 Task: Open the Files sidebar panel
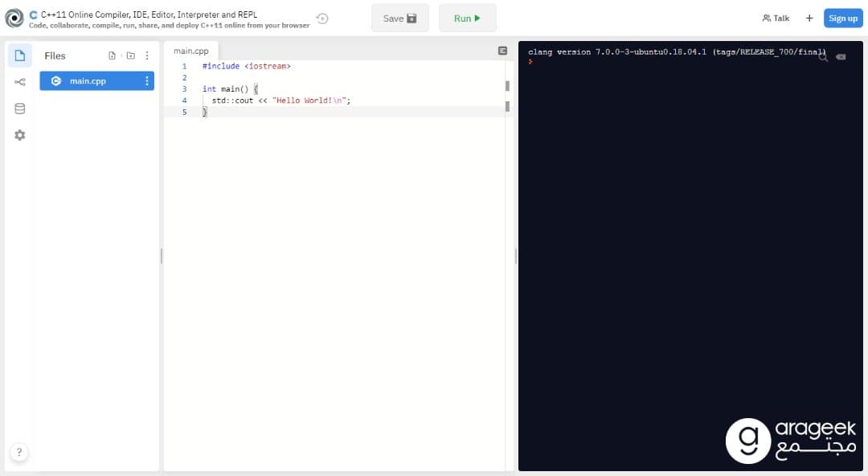tap(20, 55)
